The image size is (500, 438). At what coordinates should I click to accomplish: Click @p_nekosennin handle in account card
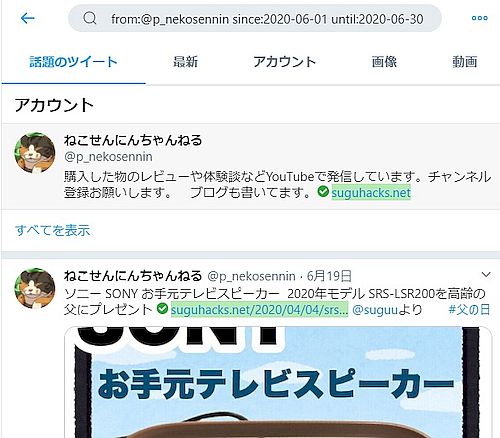coord(108,157)
